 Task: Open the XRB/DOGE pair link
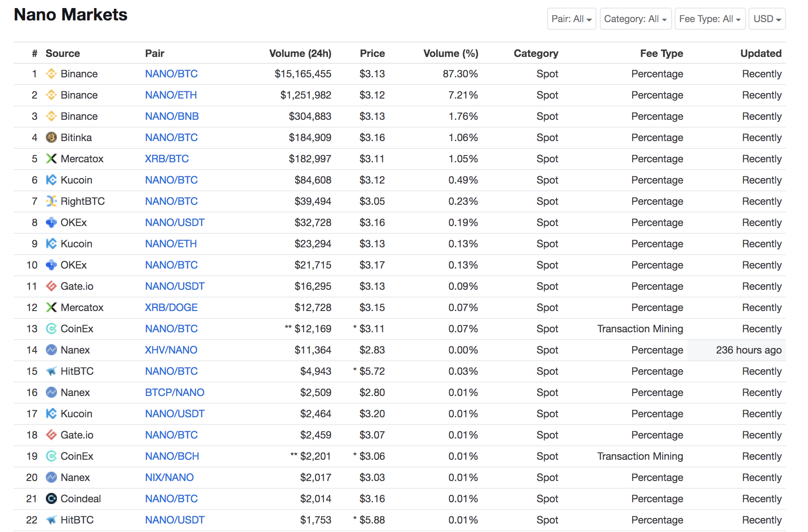click(x=171, y=308)
